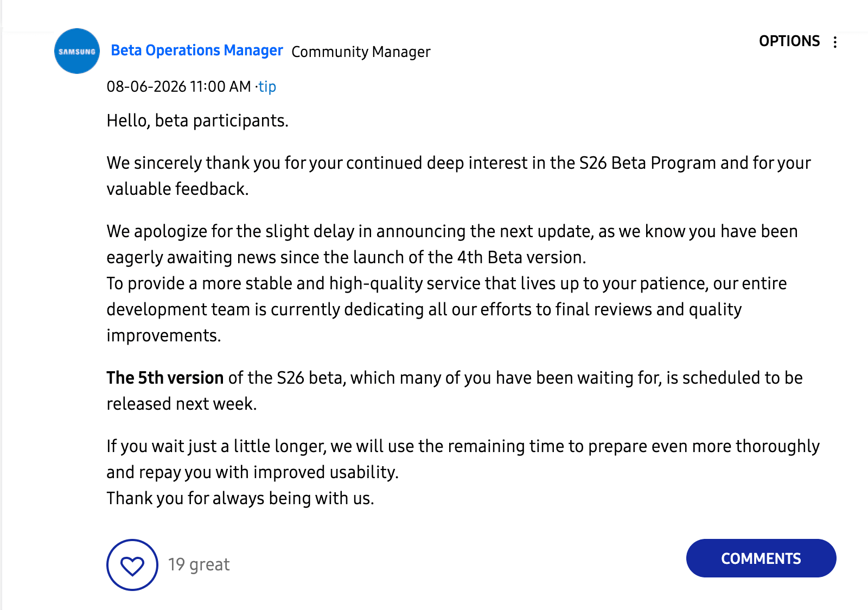Click the tip label link

click(x=267, y=86)
